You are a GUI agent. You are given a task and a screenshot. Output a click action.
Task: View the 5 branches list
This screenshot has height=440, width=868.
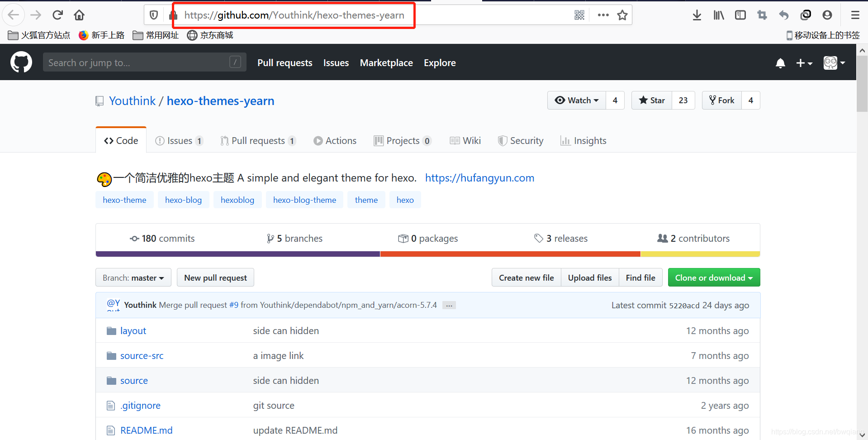click(x=294, y=239)
